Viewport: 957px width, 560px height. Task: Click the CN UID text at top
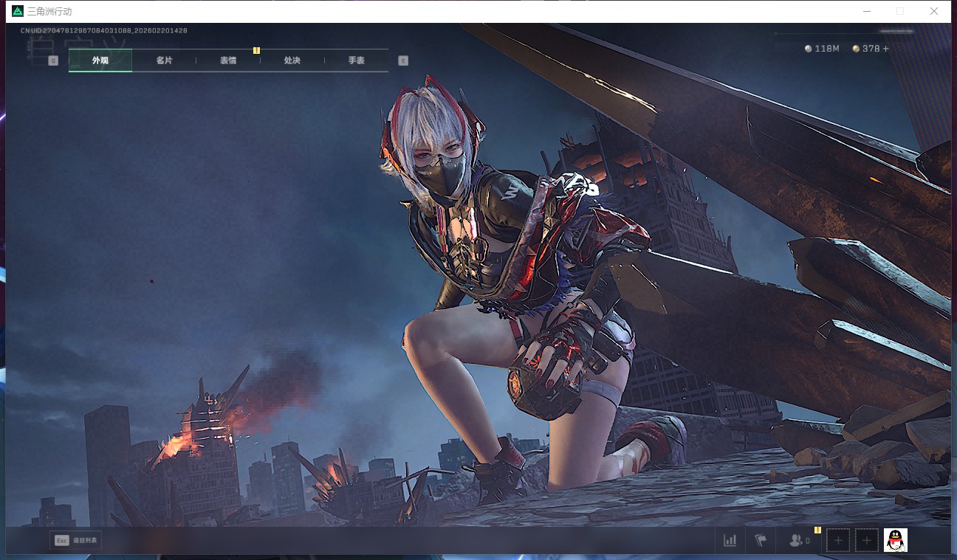103,31
